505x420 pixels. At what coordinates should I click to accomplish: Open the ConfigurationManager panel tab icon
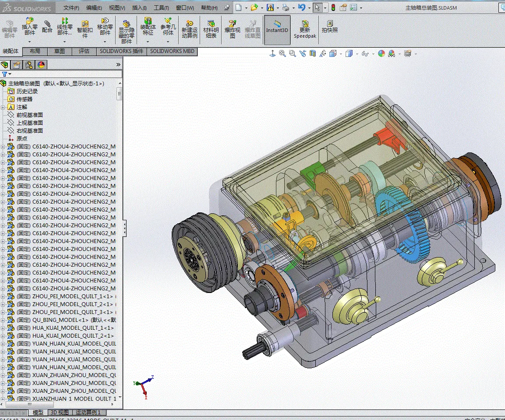[29, 65]
